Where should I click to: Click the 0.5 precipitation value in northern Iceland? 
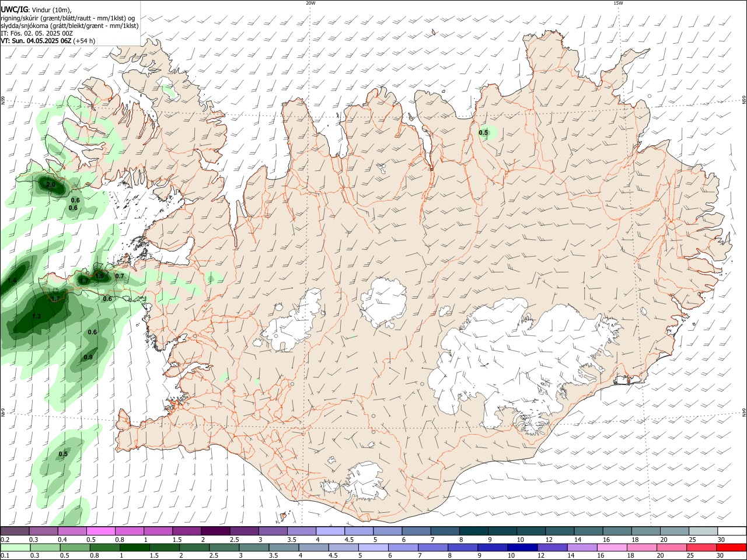[483, 133]
